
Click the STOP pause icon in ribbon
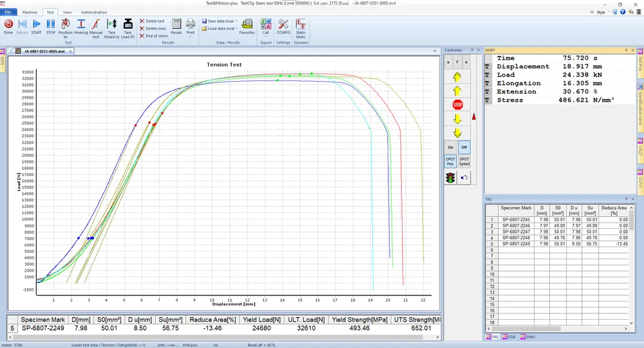pyautogui.click(x=50, y=24)
